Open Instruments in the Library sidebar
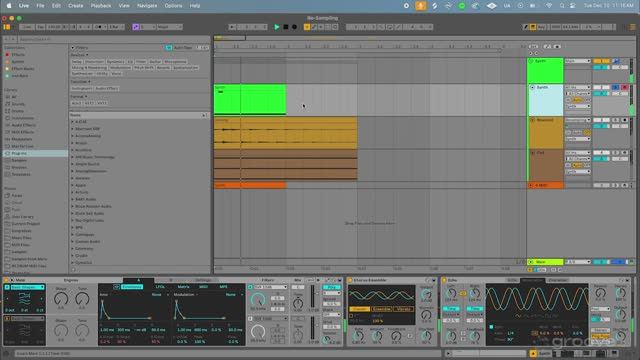Viewport: 640px width, 360px height. pyautogui.click(x=22, y=118)
